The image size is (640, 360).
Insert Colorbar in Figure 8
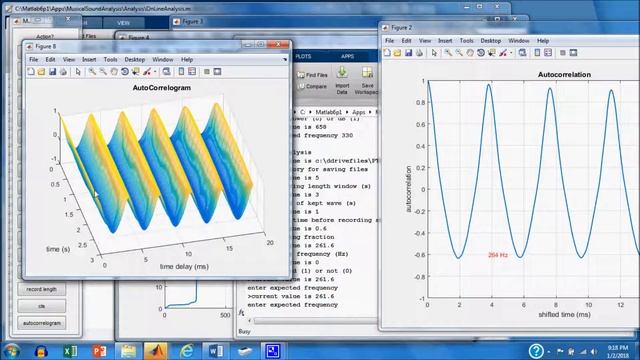[x=181, y=72]
